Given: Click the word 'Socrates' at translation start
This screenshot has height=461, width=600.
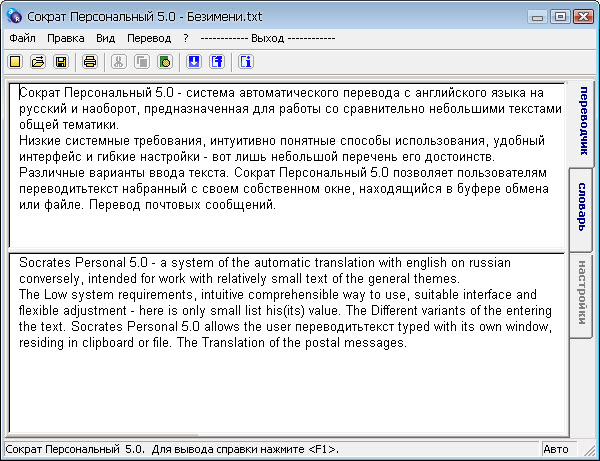Looking at the screenshot, I should [x=45, y=262].
